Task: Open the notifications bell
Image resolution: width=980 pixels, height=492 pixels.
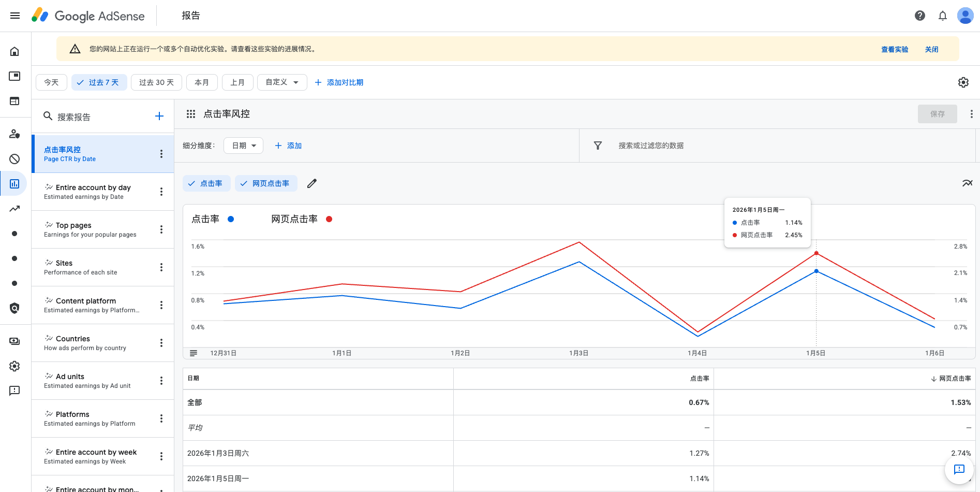Action: pos(942,16)
